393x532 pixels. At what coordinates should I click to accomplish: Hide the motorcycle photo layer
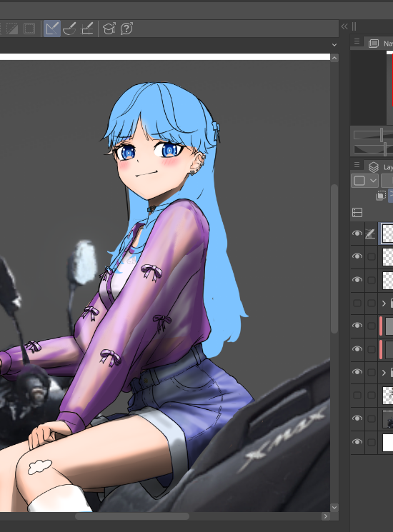[x=357, y=418]
